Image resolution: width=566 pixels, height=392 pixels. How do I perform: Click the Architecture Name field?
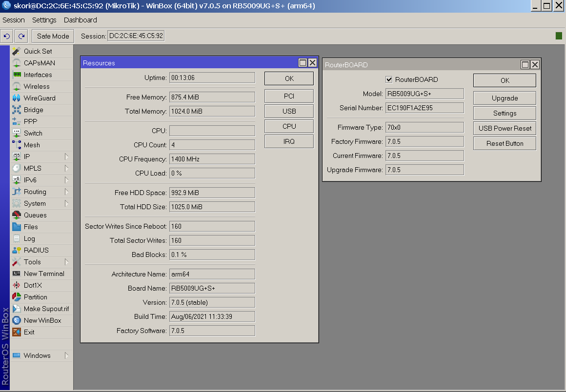click(x=212, y=274)
